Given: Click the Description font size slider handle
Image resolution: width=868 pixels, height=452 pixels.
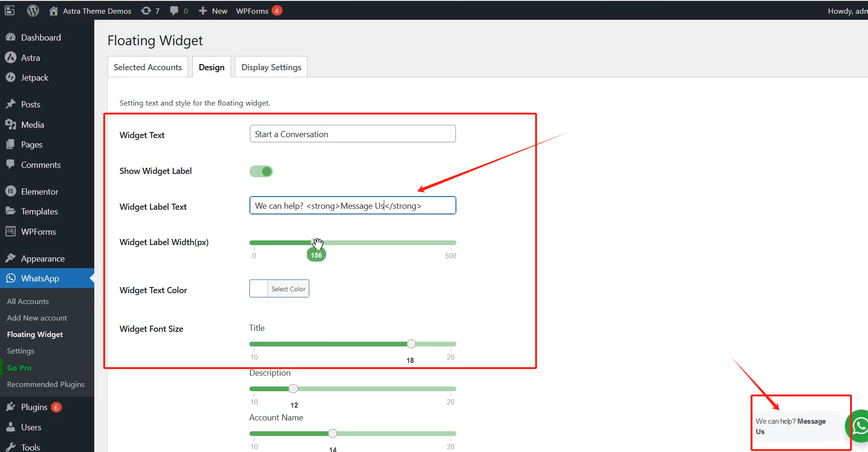Looking at the screenshot, I should click(x=293, y=389).
